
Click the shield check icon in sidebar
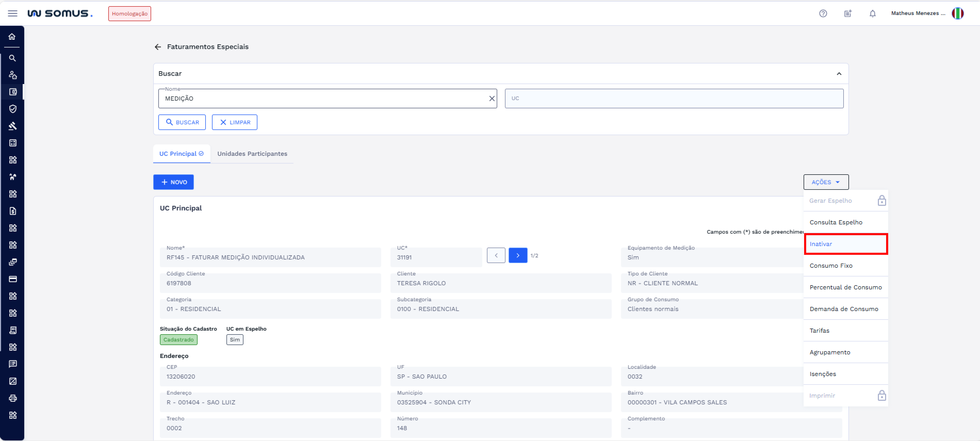13,109
